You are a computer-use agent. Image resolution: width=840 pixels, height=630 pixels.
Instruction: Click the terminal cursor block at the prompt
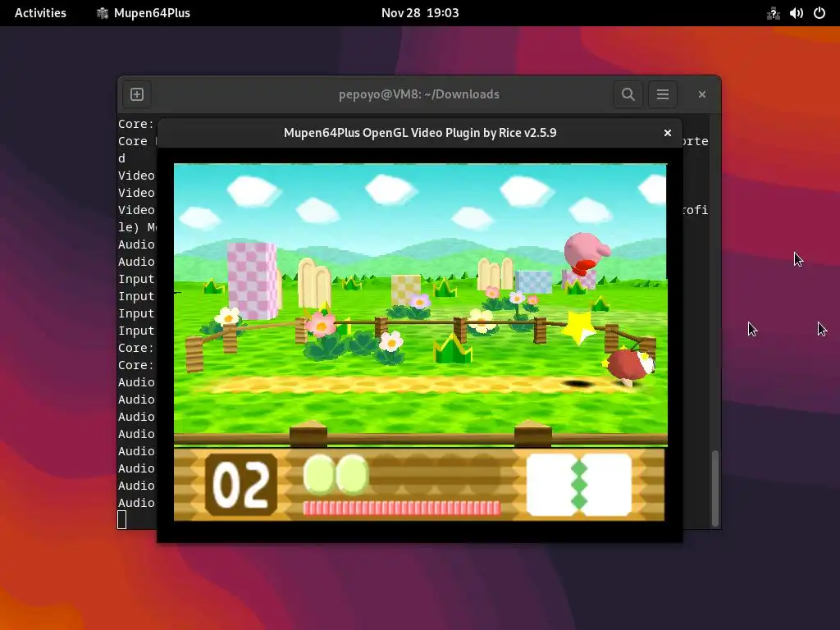(x=122, y=519)
